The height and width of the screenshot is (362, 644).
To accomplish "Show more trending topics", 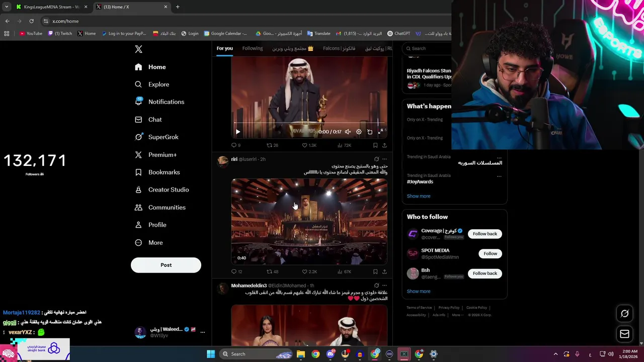I will (x=419, y=196).
